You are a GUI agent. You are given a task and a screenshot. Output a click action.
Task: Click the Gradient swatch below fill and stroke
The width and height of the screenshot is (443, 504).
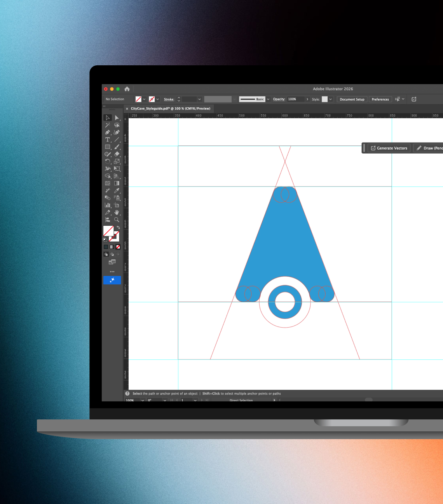[112, 246]
